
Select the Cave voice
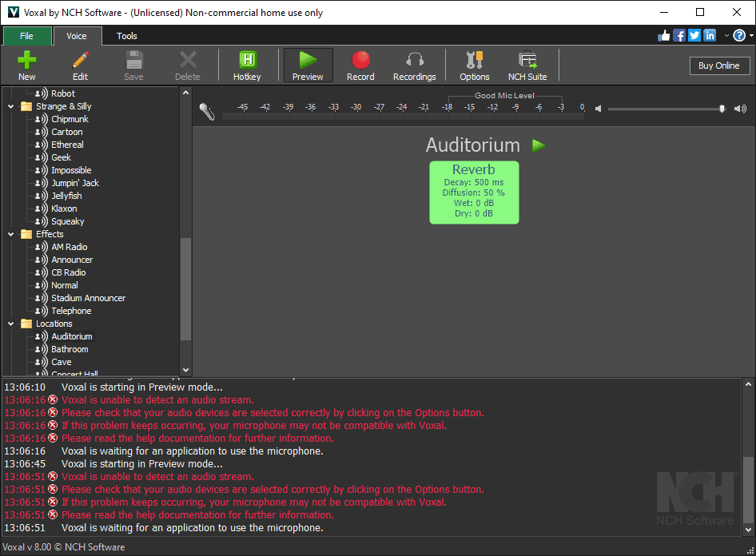(62, 362)
